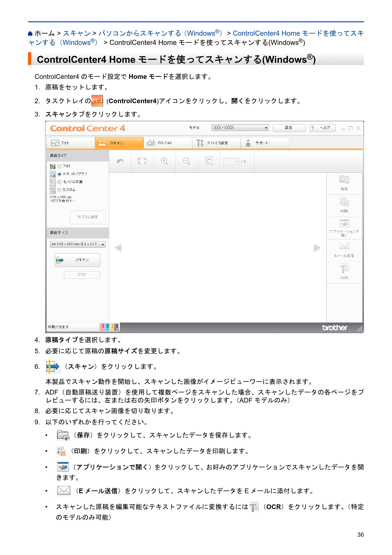Switch to the PC-FAX tab

168,143
